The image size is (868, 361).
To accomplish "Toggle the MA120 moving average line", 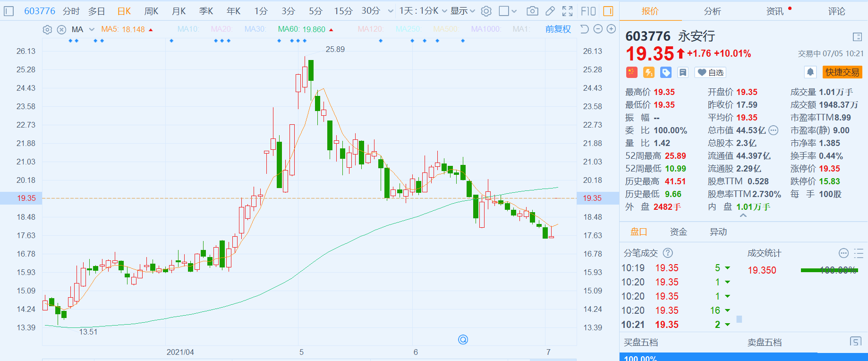I will pyautogui.click(x=370, y=29).
